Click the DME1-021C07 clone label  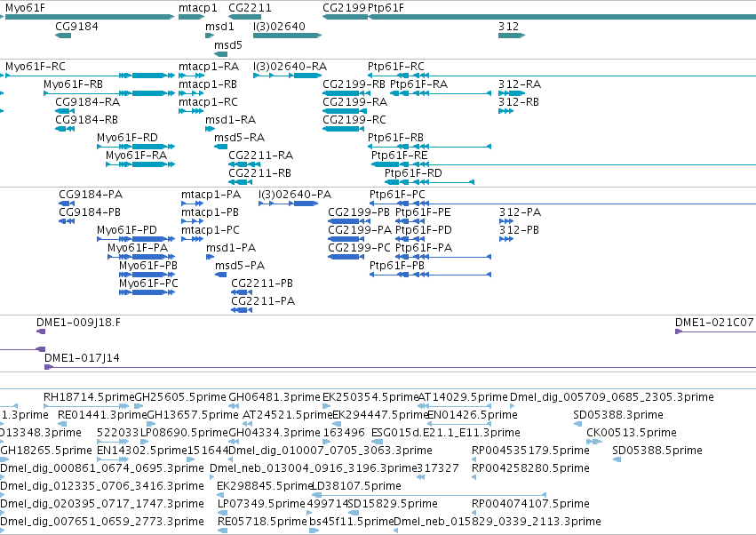pos(714,323)
